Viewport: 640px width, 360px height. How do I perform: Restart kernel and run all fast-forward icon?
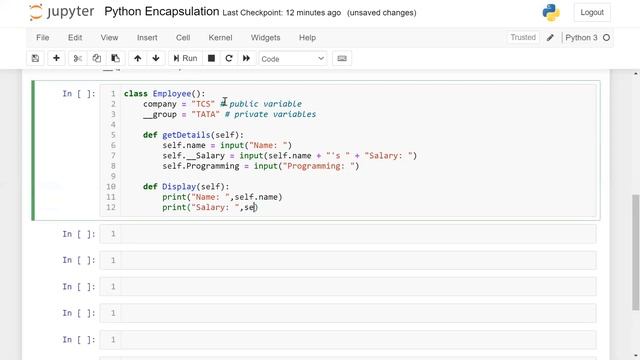click(x=247, y=58)
